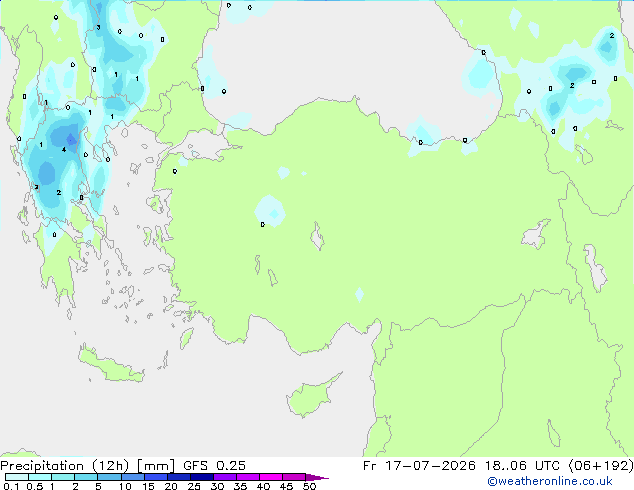634x490 pixels.
Task: Click the island of Crete on the map
Action: click(x=110, y=364)
